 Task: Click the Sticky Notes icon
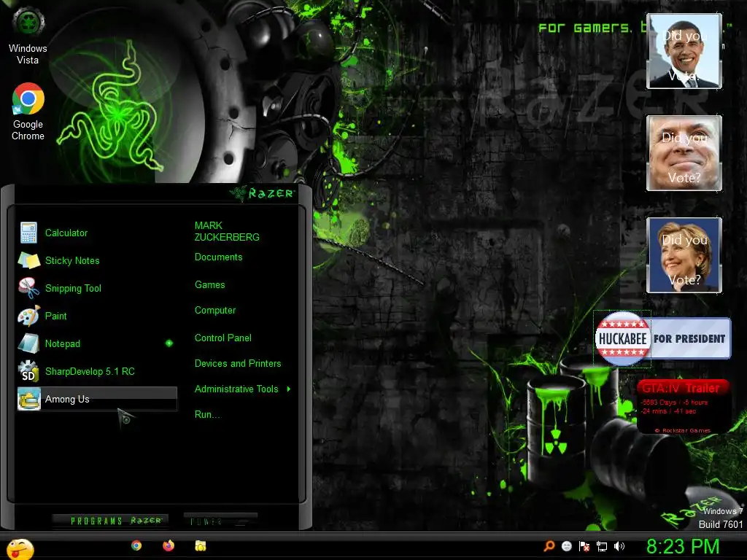[28, 260]
